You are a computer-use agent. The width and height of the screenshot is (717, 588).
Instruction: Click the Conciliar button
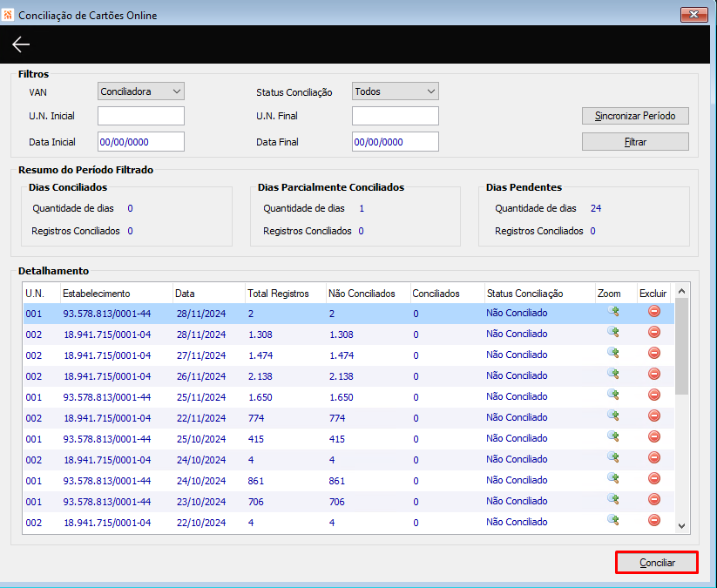click(657, 563)
